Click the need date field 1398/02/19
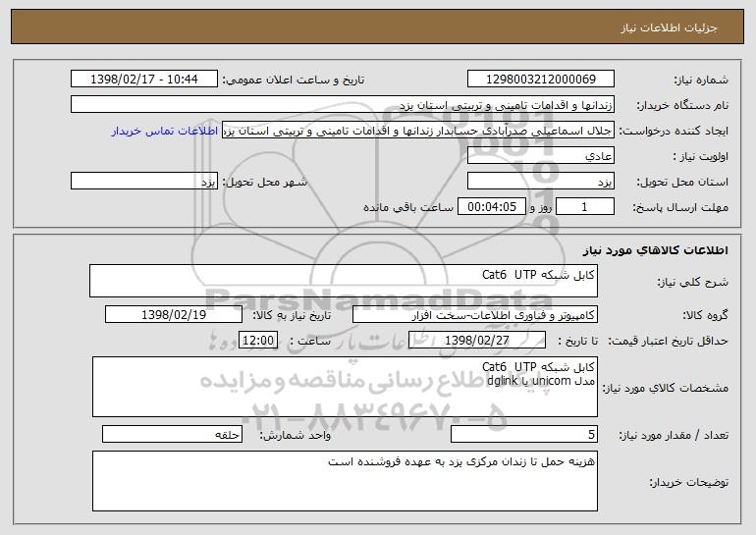The image size is (756, 535). click(x=174, y=315)
